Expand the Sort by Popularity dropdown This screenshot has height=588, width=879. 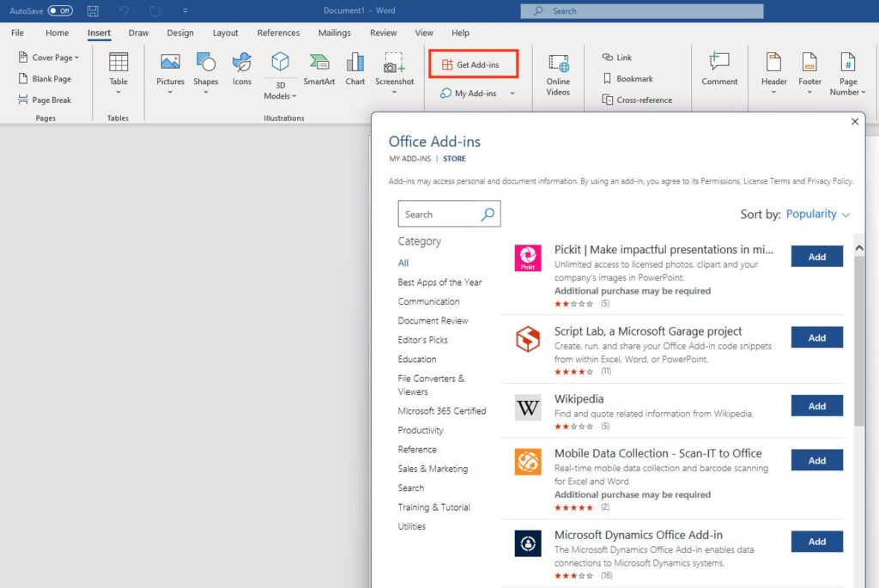pos(818,214)
